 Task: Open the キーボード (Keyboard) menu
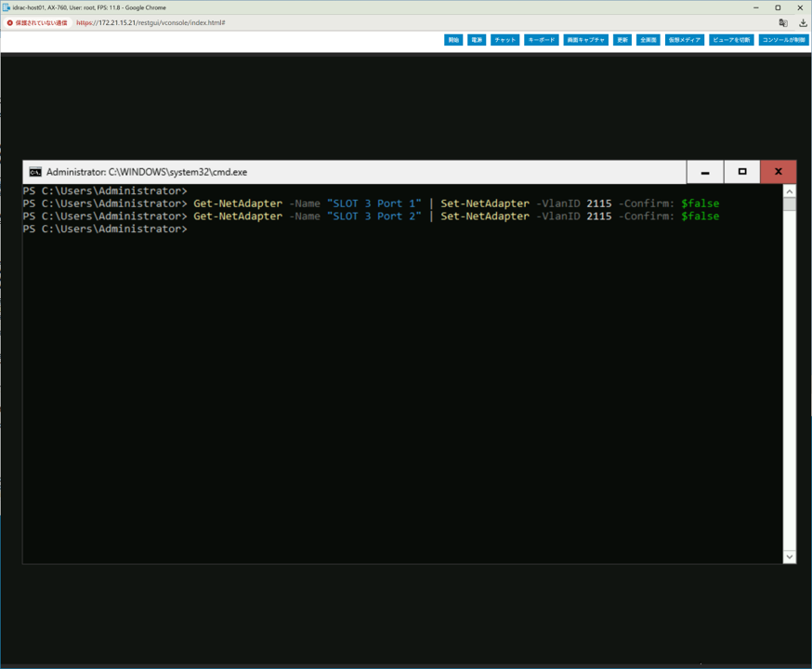click(x=541, y=40)
